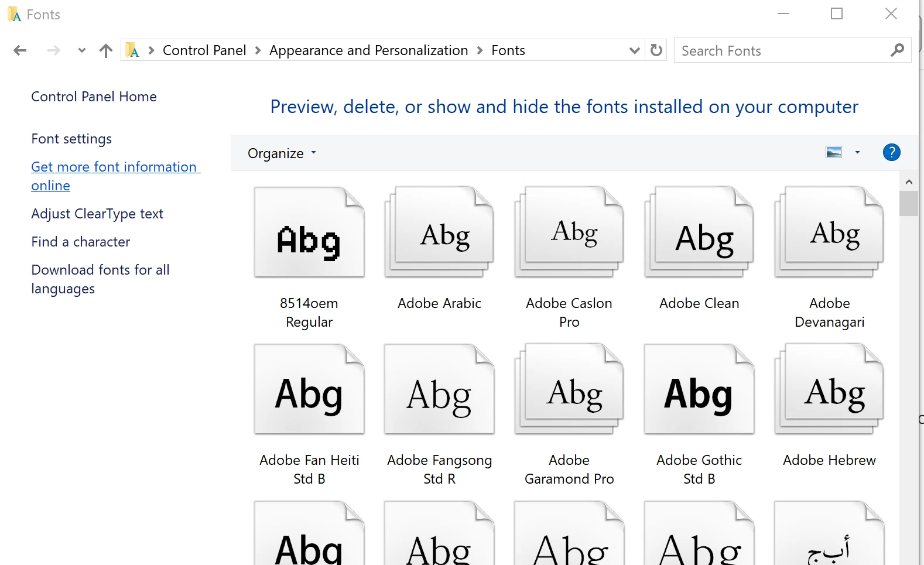This screenshot has height=565, width=924.
Task: Open Help with the blue question icon
Action: click(891, 152)
